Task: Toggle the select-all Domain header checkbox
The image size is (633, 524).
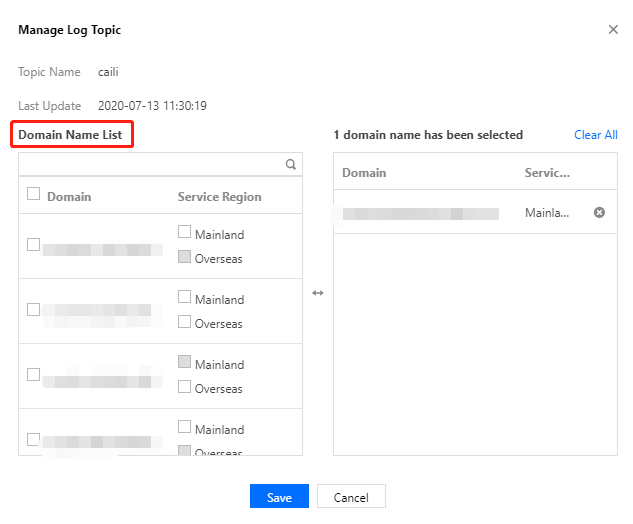Action: click(34, 195)
